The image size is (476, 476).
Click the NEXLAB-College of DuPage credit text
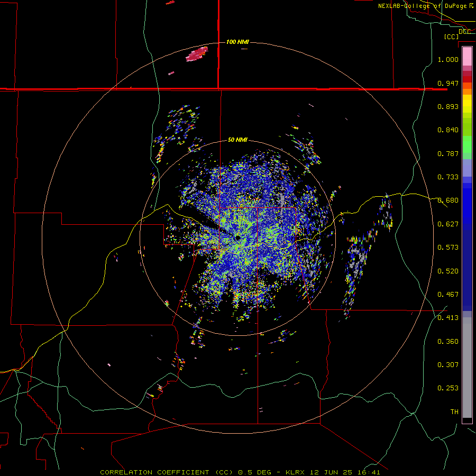[x=425, y=6]
